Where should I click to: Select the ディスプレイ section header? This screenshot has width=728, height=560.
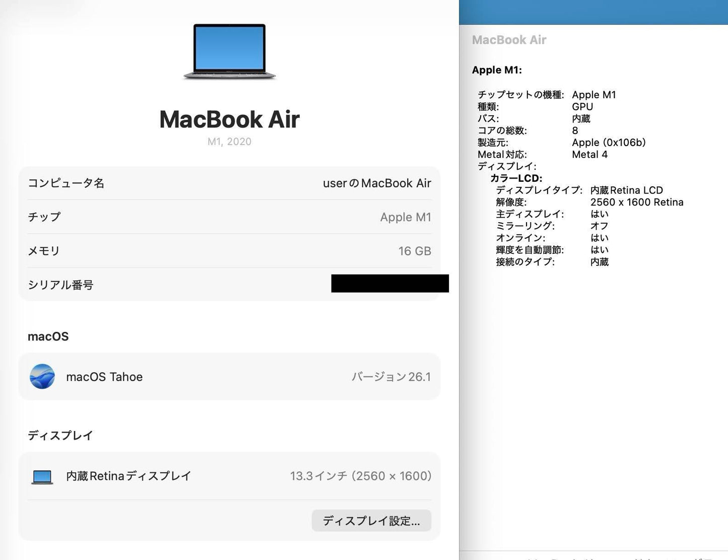(60, 436)
